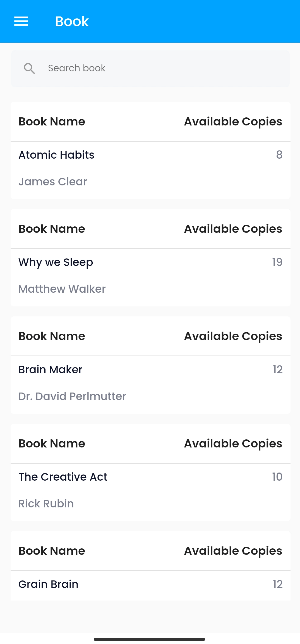
Task: Open the Grain Brain book entry
Action: coord(48,584)
